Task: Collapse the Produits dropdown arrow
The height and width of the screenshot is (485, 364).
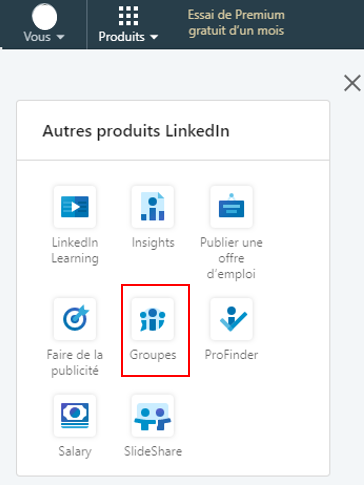Action: point(154,37)
